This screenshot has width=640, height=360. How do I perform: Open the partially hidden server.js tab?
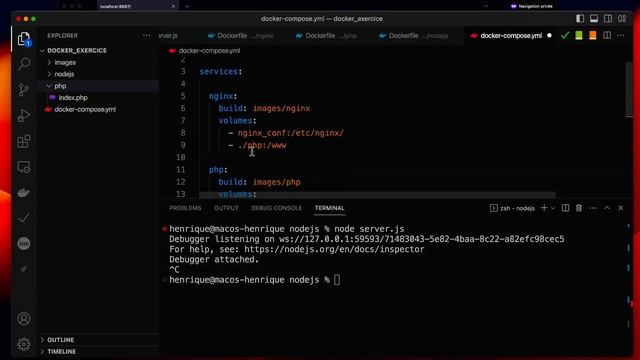click(168, 36)
